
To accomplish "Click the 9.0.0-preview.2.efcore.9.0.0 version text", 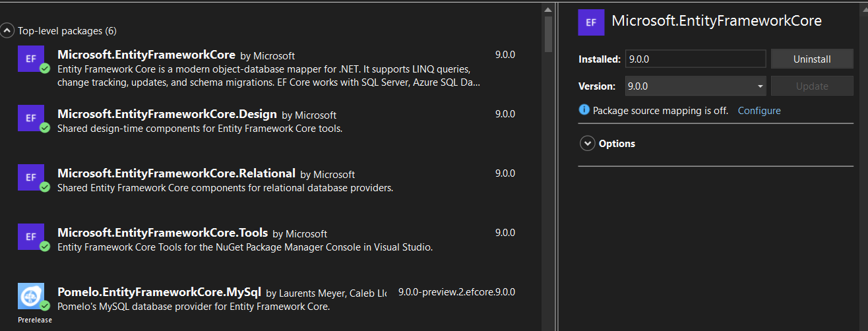I will click(456, 292).
